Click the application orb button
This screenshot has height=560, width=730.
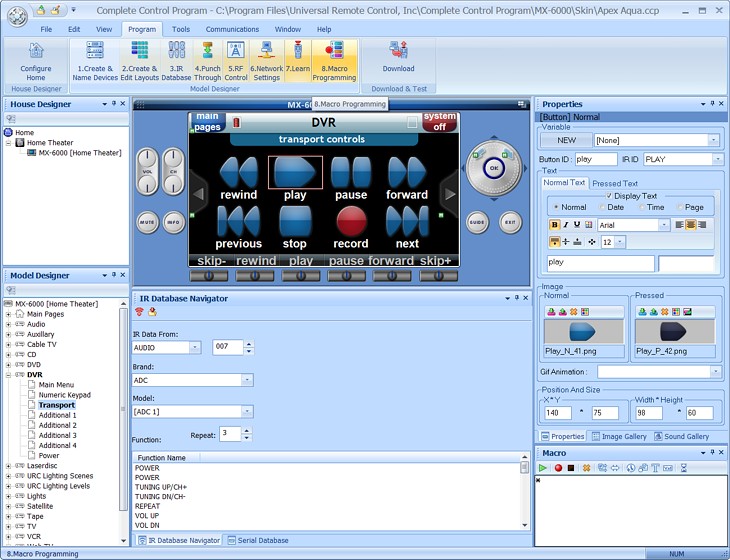(17, 16)
